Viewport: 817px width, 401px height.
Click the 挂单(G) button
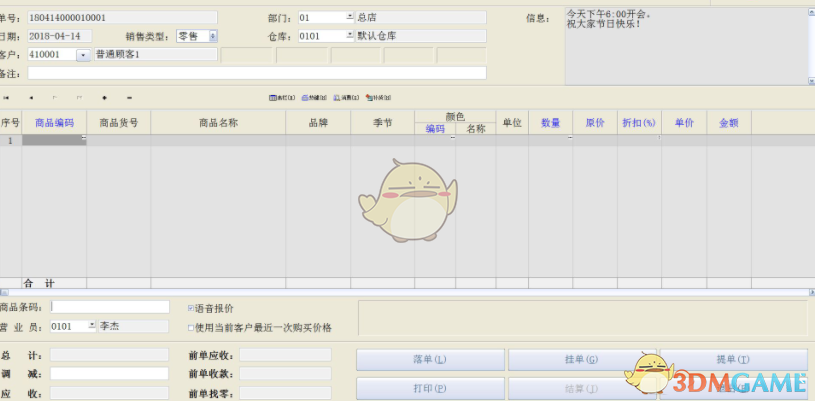point(582,360)
